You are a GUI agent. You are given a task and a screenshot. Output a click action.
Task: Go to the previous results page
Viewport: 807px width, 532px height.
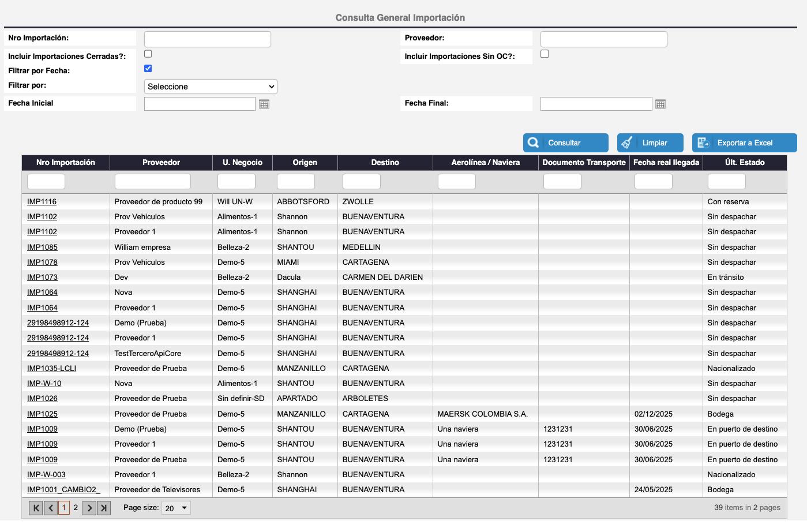[51, 508]
